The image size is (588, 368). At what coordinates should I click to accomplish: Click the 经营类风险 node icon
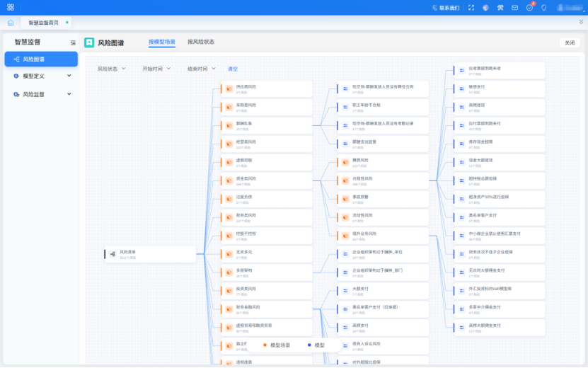coord(229,144)
